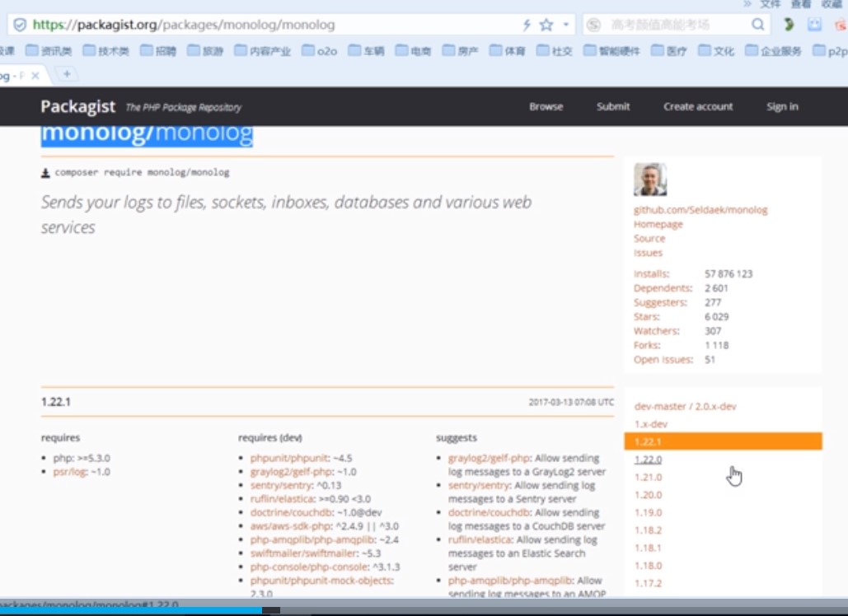Open the Submit navigation item
Screen dimensions: 848x616
(x=613, y=106)
